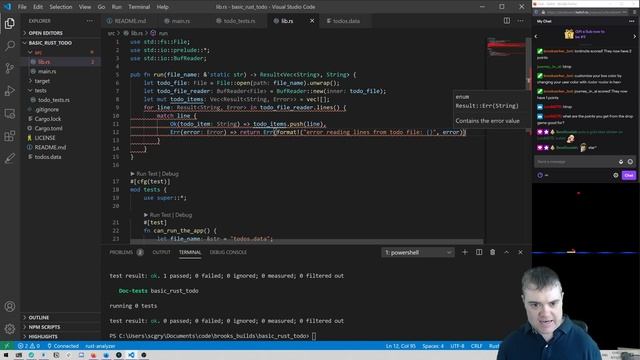This screenshot has width=640, height=360.
Task: Maximize the terminal panel size
Action: pos(507,252)
